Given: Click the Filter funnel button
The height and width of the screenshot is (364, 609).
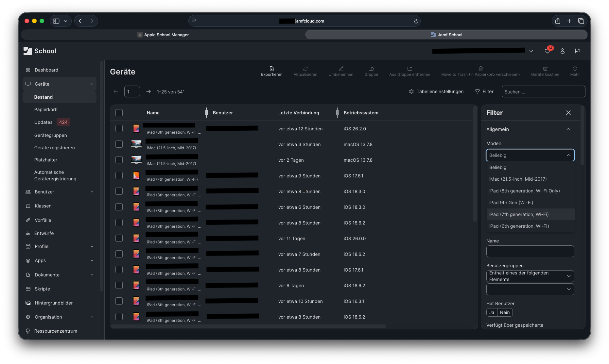Looking at the screenshot, I should click(484, 91).
